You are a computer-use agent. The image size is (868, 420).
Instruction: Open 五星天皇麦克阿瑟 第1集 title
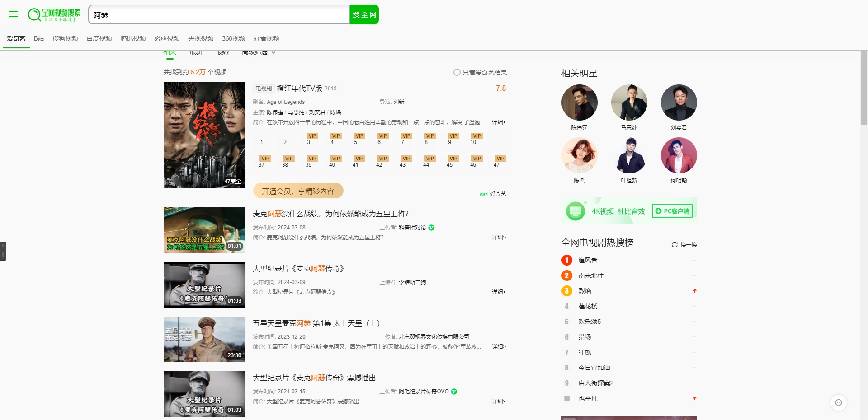point(316,323)
